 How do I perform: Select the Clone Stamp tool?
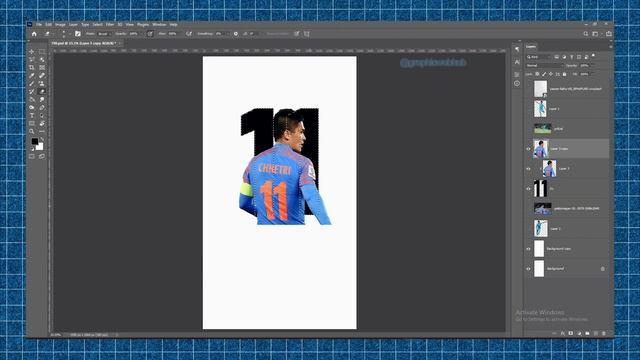click(x=42, y=84)
